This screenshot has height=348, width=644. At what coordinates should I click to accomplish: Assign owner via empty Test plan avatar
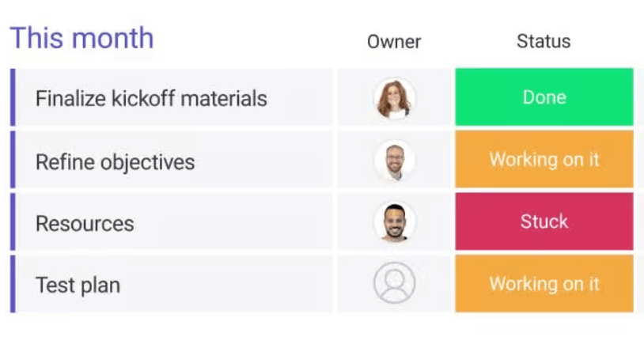coord(394,283)
